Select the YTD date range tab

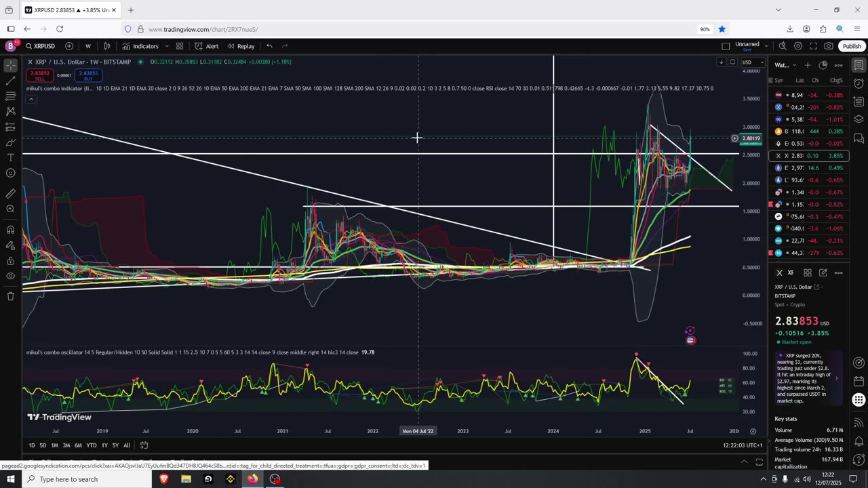(x=91, y=445)
